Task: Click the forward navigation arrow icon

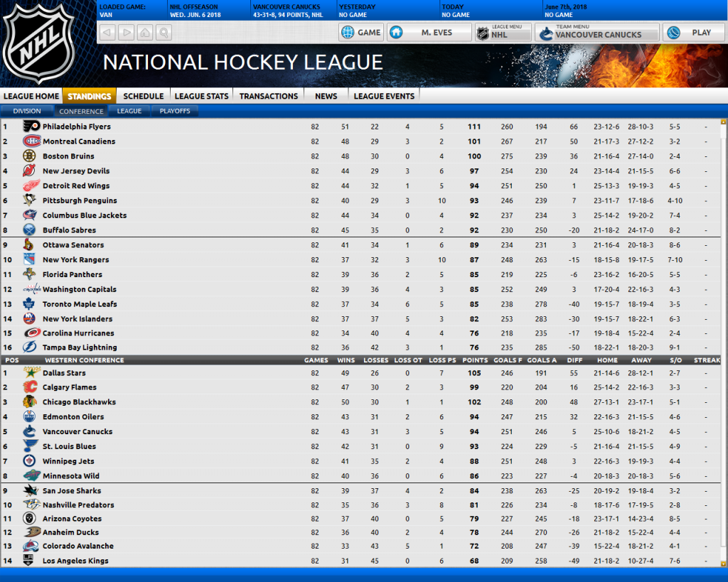Action: [x=127, y=33]
